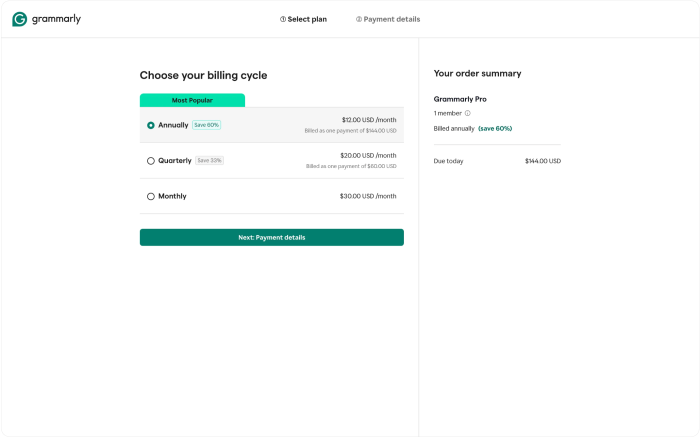The height and width of the screenshot is (438, 700).
Task: Click the Your order summary heading
Action: click(x=477, y=74)
